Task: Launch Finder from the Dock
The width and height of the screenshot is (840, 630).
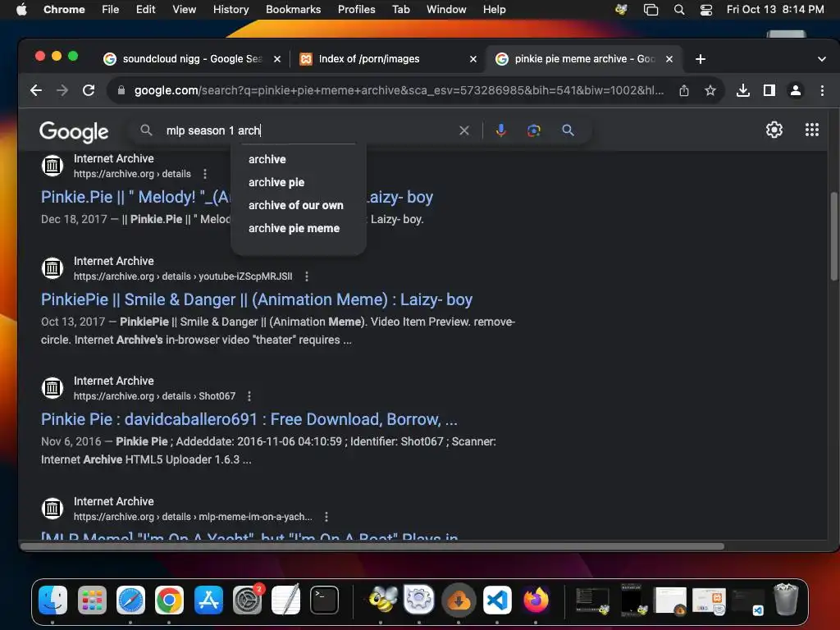Action: point(52,600)
